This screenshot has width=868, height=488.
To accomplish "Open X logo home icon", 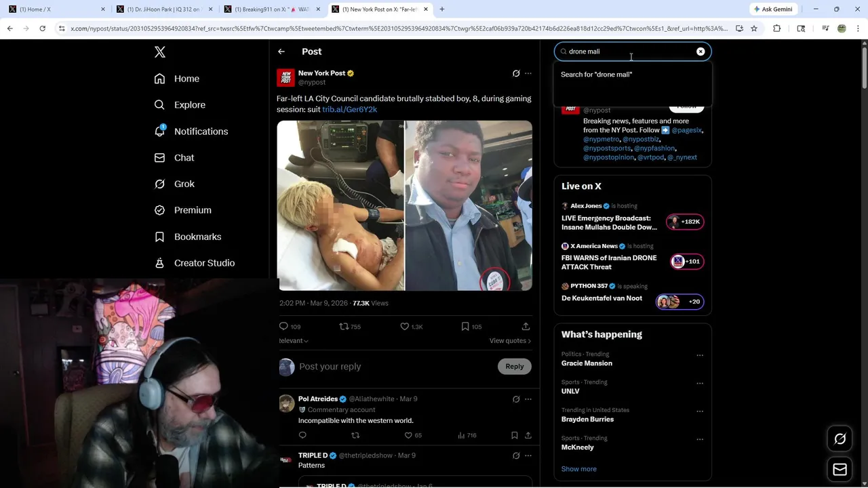I will pos(159,52).
